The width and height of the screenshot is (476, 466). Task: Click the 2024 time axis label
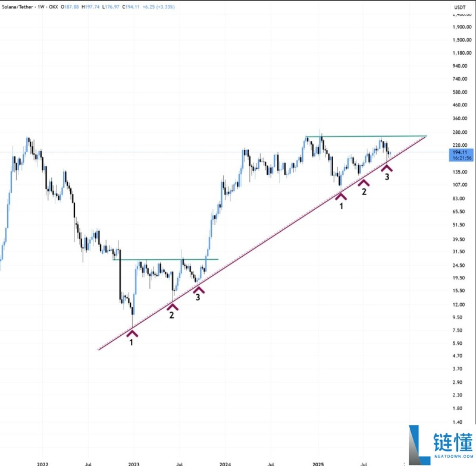point(226,464)
